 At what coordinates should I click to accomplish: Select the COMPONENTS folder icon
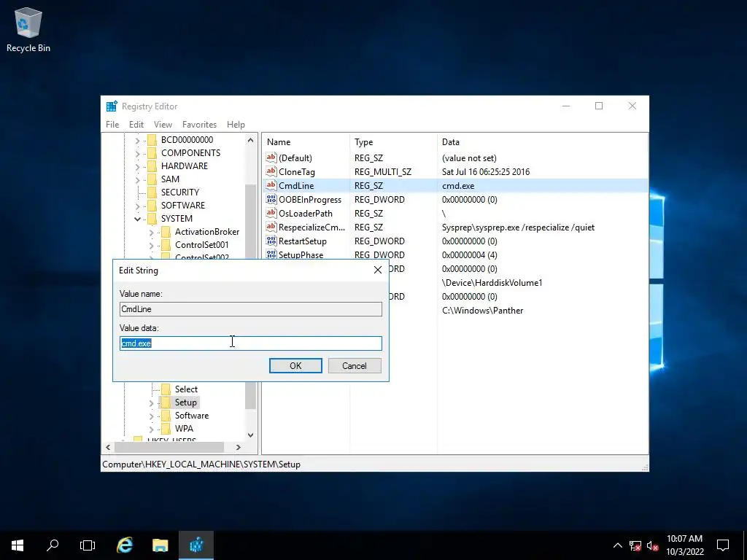152,153
